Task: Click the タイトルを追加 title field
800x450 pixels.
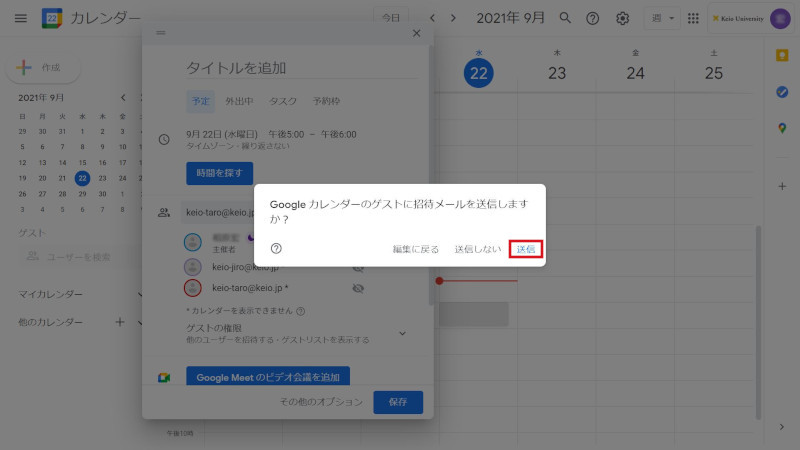Action: pos(300,68)
